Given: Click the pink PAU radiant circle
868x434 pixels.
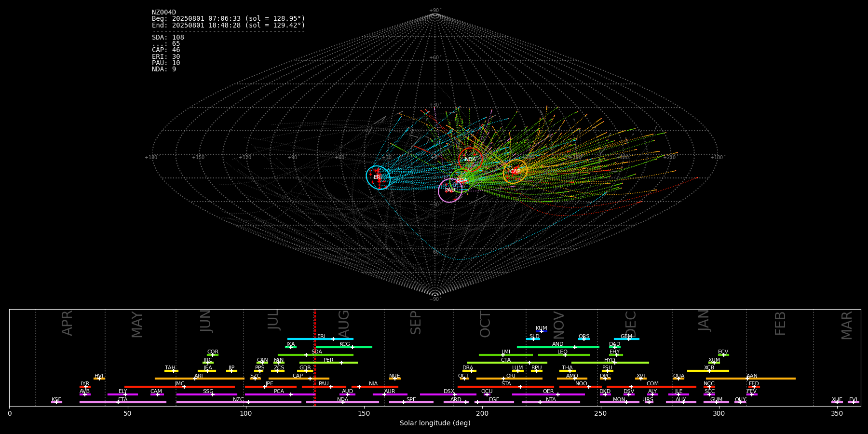Looking at the screenshot, I should click(x=450, y=190).
